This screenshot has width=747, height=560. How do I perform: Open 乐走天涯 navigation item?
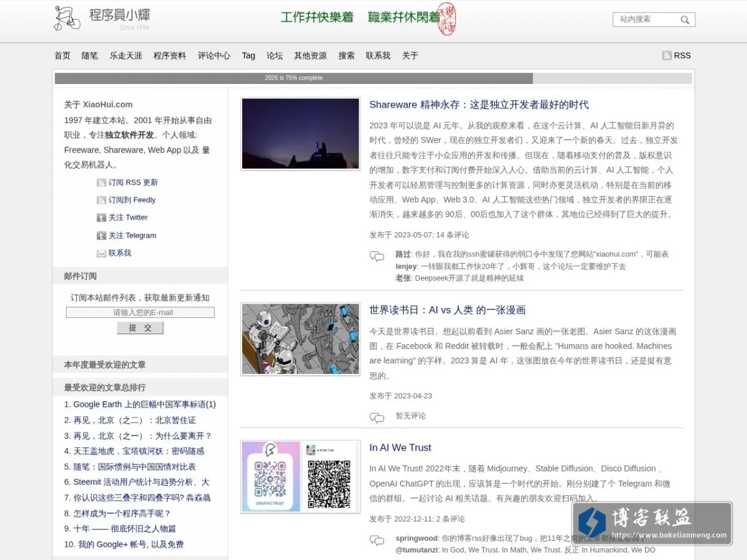126,55
